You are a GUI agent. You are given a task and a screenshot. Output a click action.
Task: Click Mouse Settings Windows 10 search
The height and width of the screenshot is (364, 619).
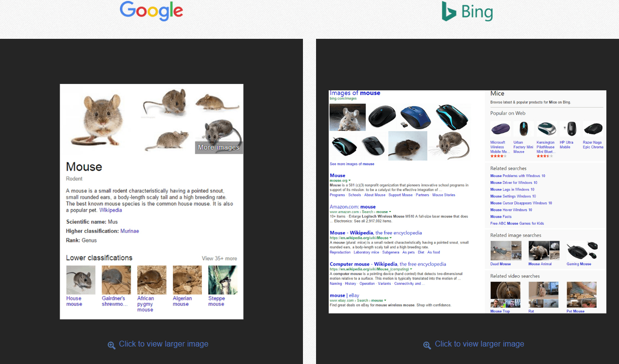point(514,196)
